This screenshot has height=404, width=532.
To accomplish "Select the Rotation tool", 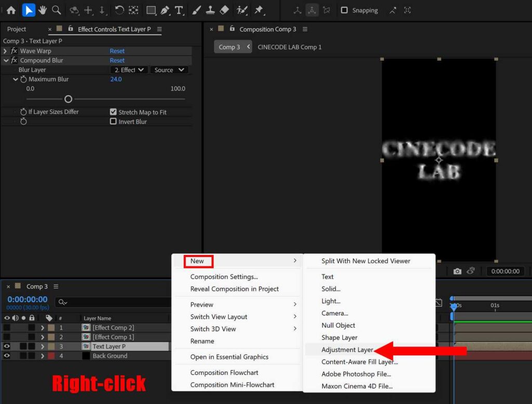I will coord(119,10).
